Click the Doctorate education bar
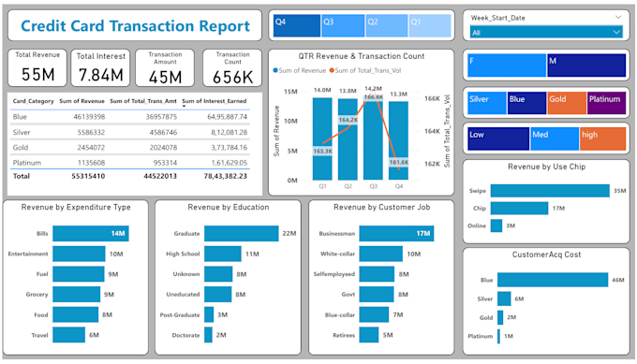Viewport: 637px width, 364px height. (x=208, y=335)
